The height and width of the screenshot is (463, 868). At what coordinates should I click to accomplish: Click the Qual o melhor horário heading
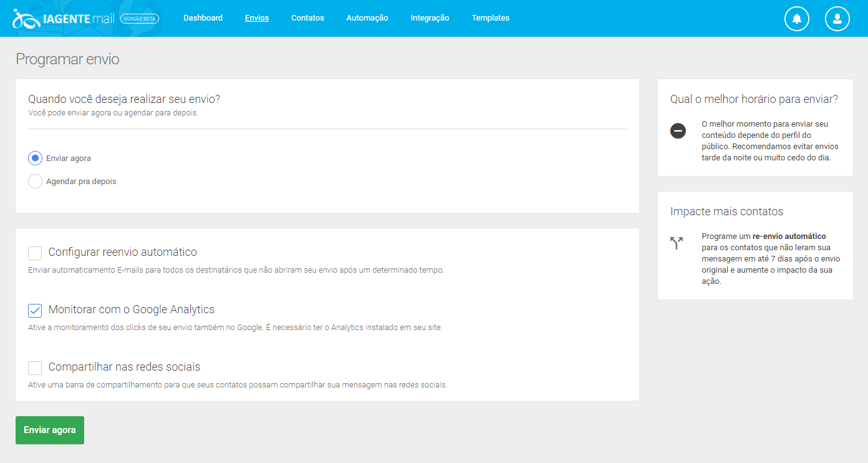(753, 99)
